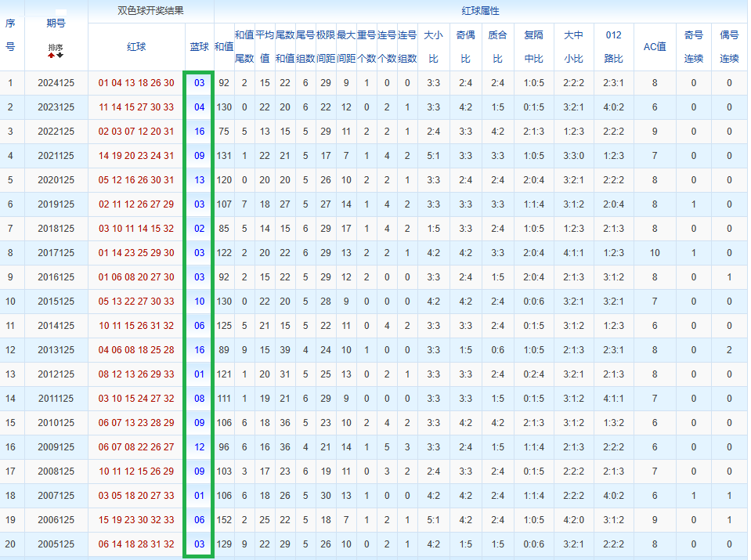The image size is (751, 560).
Task: Click red balls 04 06 08 18 25 28
Action: (136, 349)
